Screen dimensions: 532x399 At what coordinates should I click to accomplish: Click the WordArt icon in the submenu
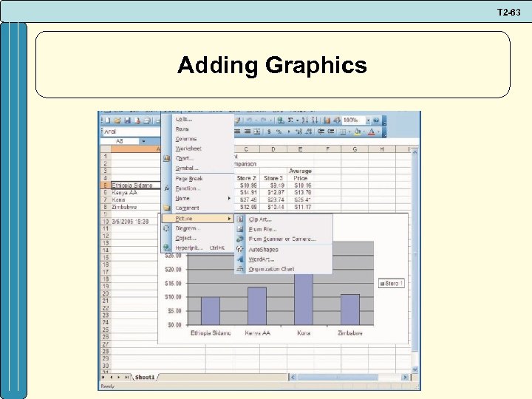click(240, 259)
